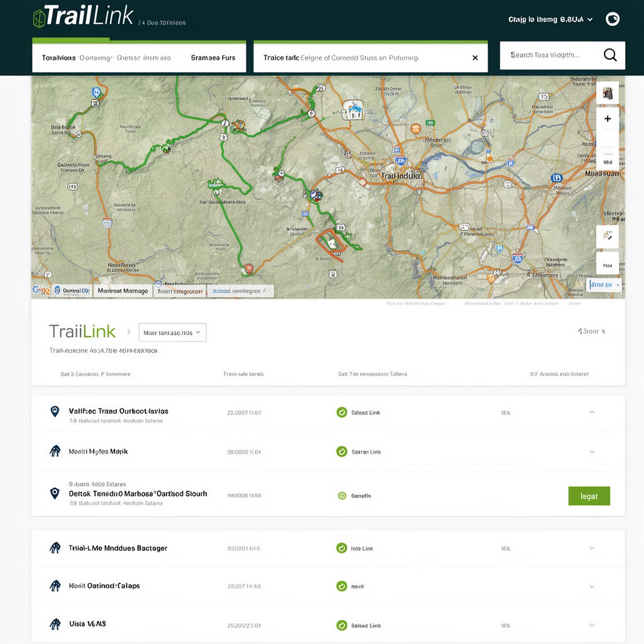Click the Saleed Link label in first row
The image size is (644, 644).
(365, 413)
